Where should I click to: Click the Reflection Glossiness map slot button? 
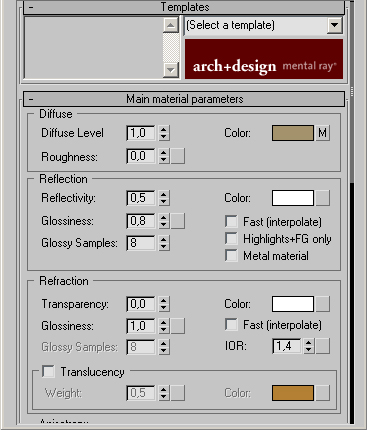[x=178, y=221]
